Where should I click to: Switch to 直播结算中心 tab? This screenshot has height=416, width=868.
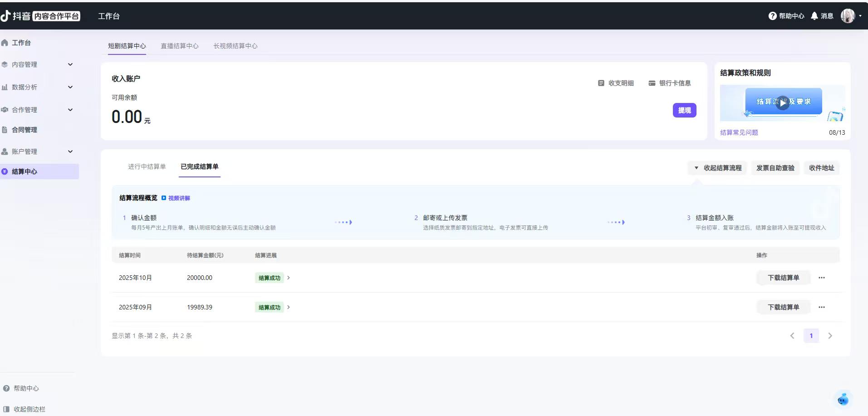tap(179, 46)
